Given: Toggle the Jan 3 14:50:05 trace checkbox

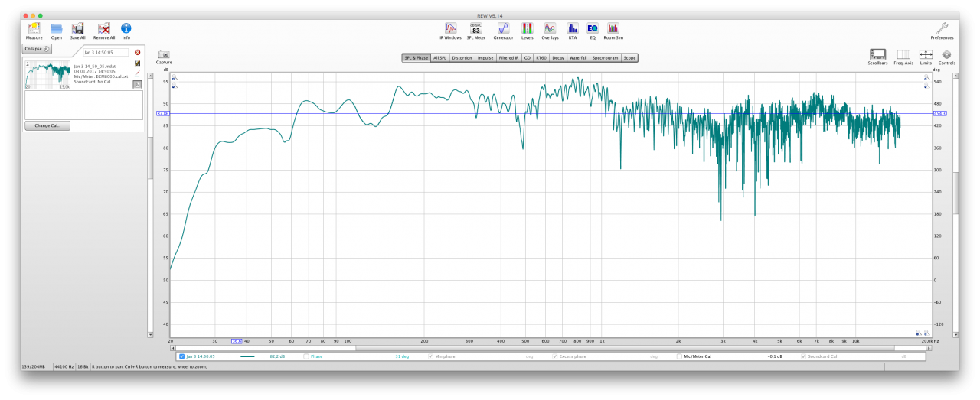Looking at the screenshot, I should pos(181,356).
